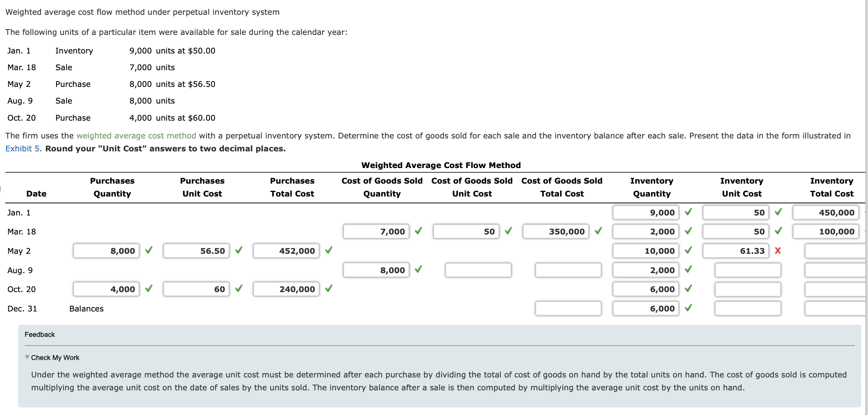Click the green checkmark beside 350,000
The width and height of the screenshot is (868, 415).
pos(598,231)
